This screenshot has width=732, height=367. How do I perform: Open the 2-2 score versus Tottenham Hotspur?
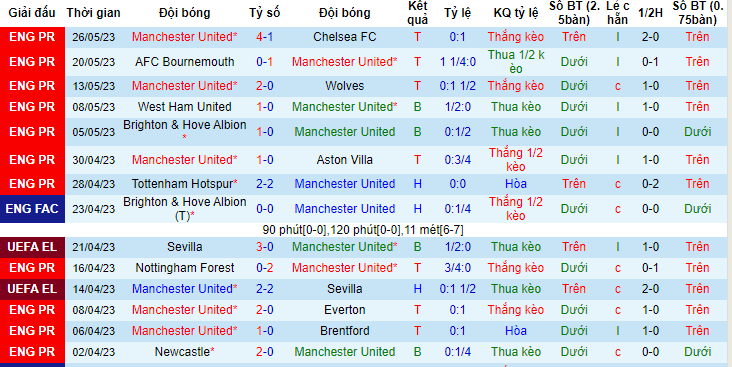coord(264,184)
